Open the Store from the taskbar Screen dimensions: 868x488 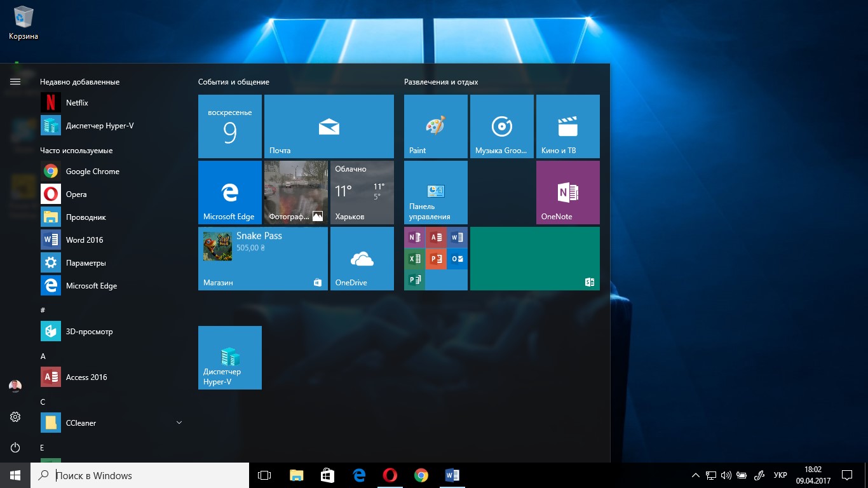(x=327, y=475)
